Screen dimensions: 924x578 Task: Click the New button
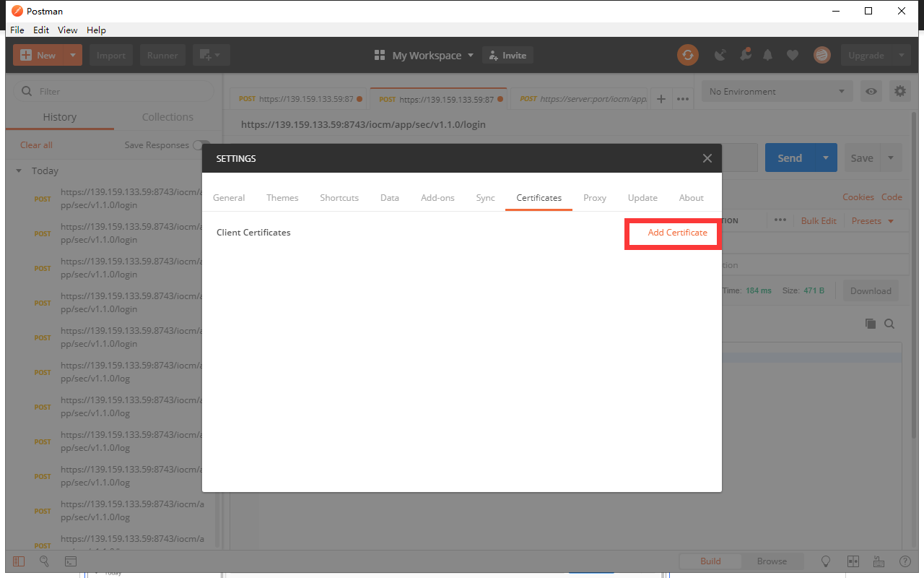39,55
